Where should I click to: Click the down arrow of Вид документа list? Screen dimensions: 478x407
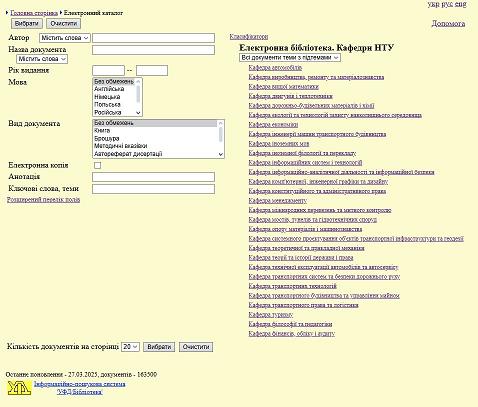220,154
